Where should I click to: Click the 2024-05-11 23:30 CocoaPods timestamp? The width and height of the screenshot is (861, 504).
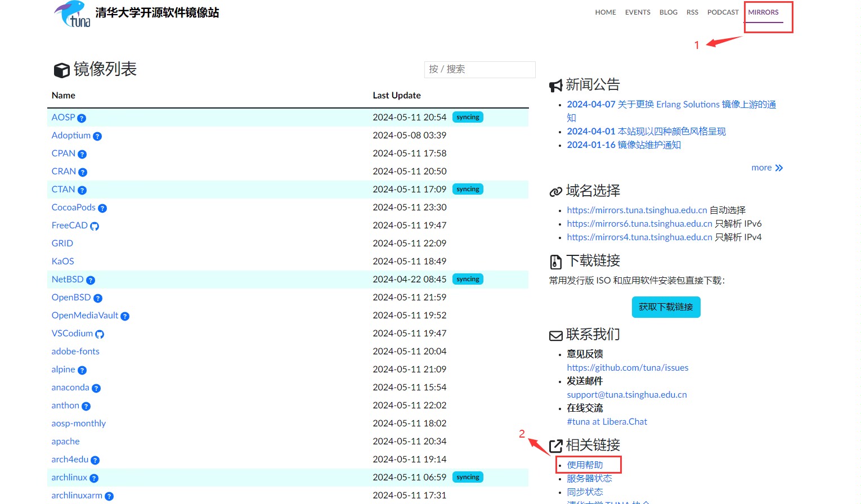coord(410,208)
